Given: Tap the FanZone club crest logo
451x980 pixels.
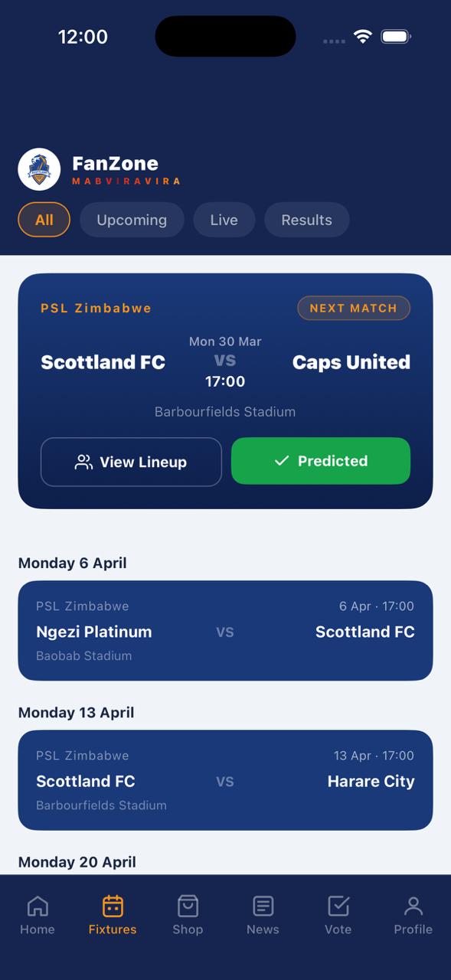Looking at the screenshot, I should 38,169.
